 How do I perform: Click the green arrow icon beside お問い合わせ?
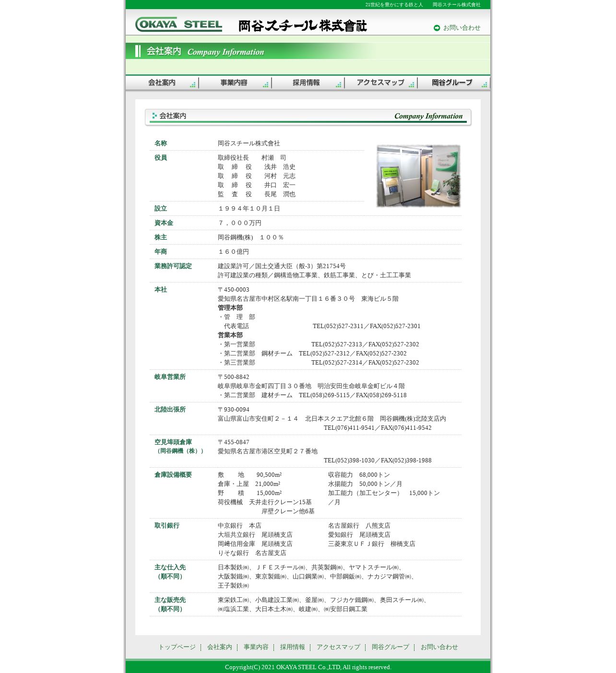point(437,28)
